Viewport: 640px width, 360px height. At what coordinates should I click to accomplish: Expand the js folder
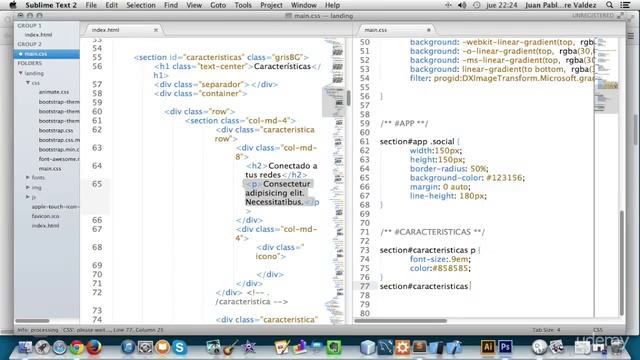coord(28,197)
